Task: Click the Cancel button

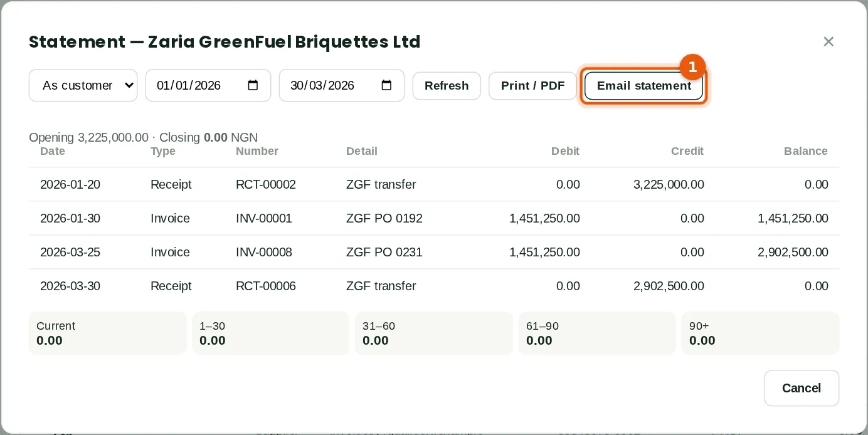Action: click(x=802, y=388)
